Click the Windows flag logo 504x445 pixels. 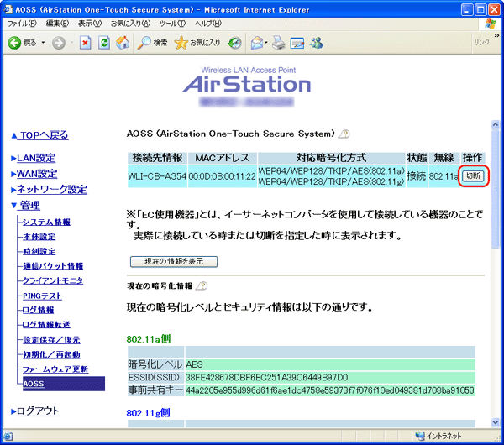(491, 24)
